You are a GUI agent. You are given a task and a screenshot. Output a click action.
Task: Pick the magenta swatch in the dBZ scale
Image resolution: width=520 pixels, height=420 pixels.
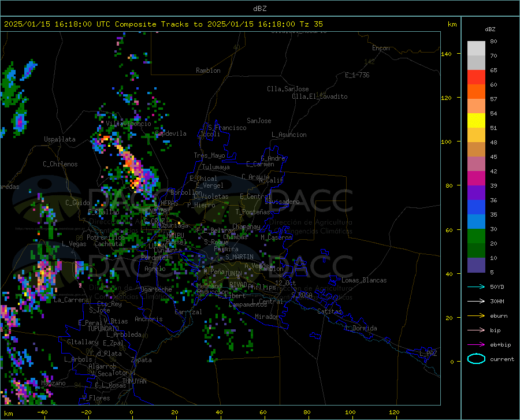476,179
